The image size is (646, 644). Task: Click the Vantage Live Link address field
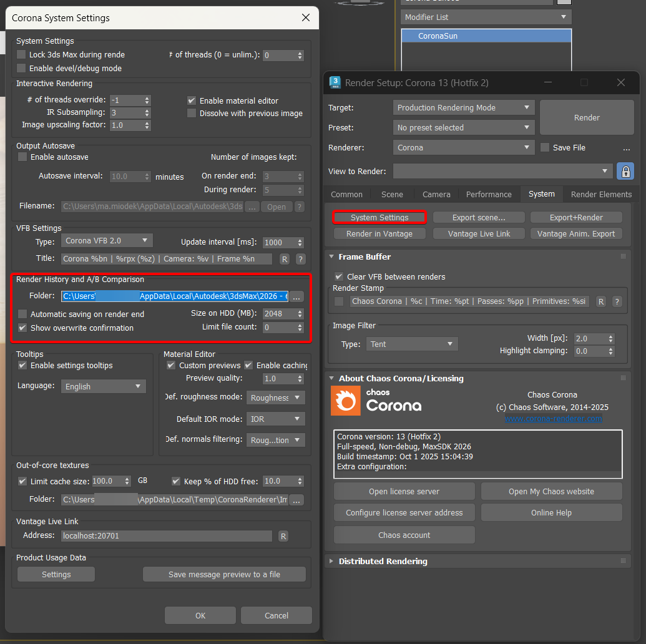166,535
